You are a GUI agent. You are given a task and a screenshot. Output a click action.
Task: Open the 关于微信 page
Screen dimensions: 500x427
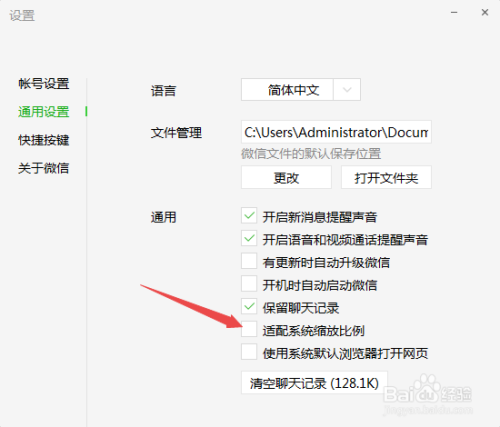(x=44, y=168)
